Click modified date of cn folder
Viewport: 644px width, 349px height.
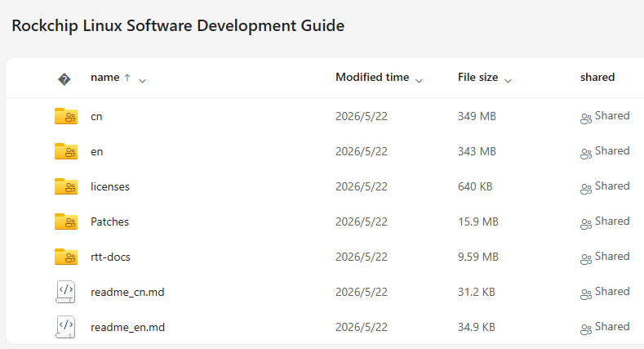point(362,116)
